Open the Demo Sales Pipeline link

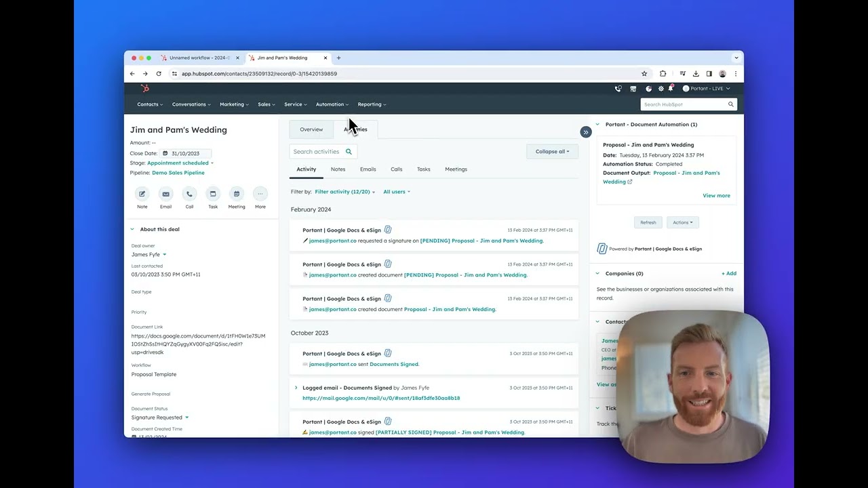178,173
